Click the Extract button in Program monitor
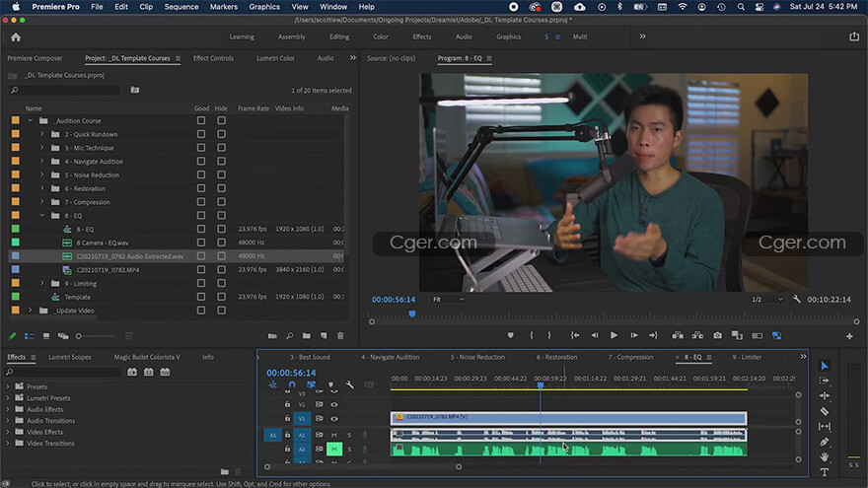 coord(697,335)
